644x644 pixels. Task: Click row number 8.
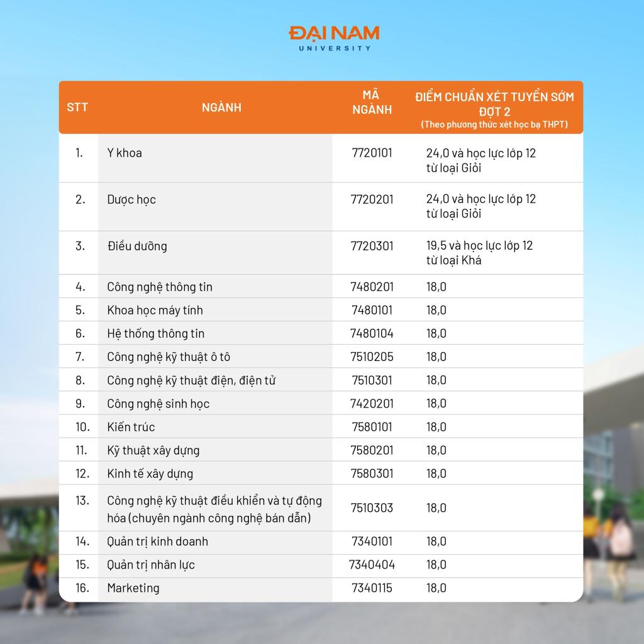point(80,380)
